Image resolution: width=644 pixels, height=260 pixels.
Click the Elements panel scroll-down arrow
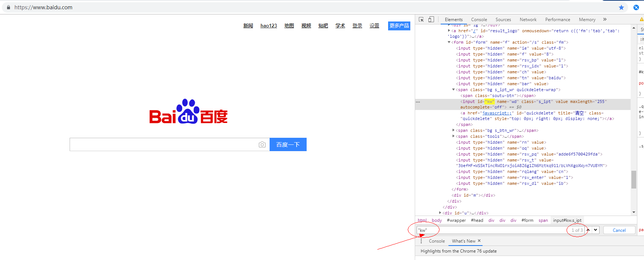pyautogui.click(x=634, y=212)
